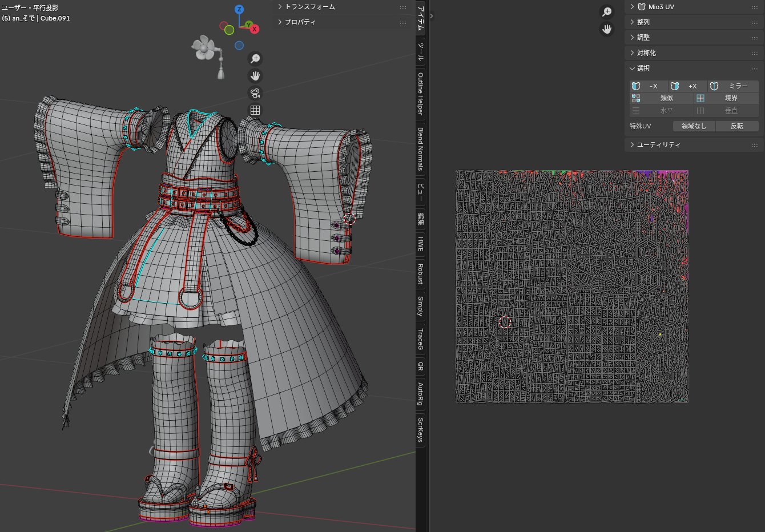Switch orthographic/perspective with the grid icon
Image resolution: width=765 pixels, height=532 pixels.
pos(255,110)
